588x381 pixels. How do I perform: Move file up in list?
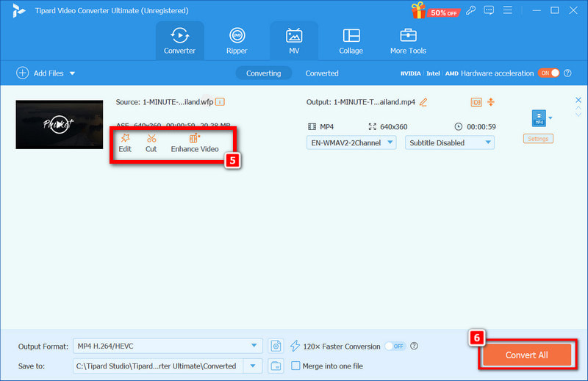tap(578, 108)
